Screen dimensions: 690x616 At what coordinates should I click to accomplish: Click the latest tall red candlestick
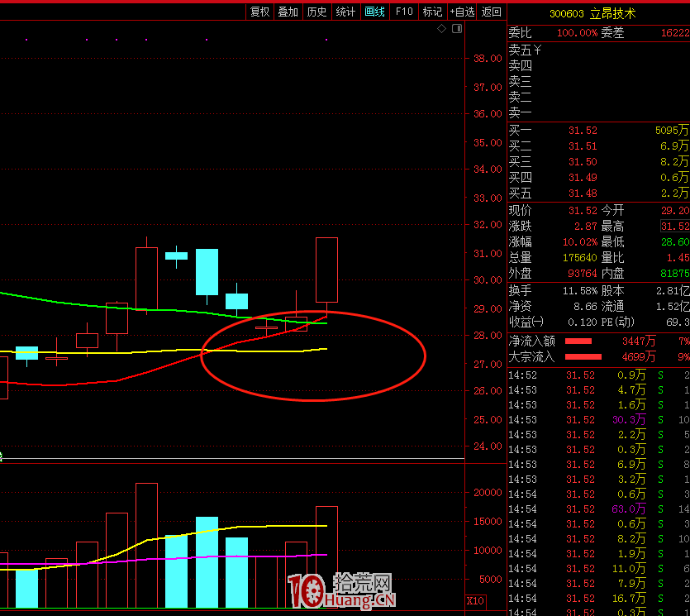326,270
